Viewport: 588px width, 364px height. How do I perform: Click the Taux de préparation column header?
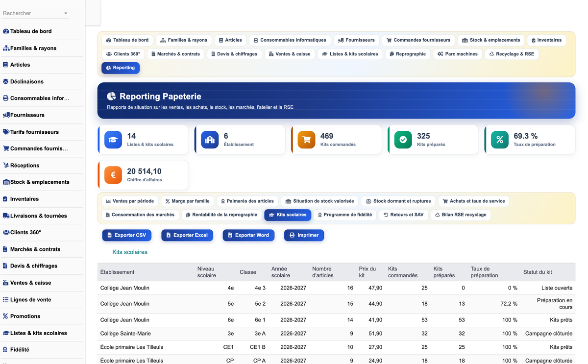(483, 272)
